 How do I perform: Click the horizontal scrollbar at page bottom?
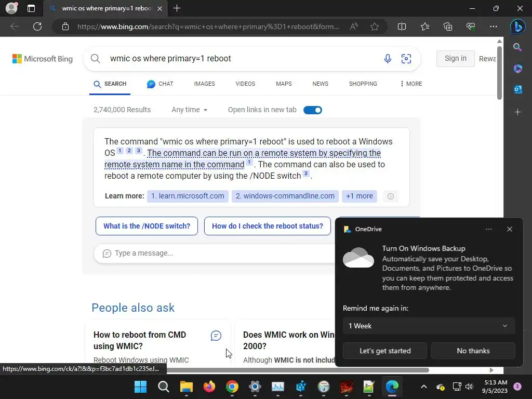298,370
